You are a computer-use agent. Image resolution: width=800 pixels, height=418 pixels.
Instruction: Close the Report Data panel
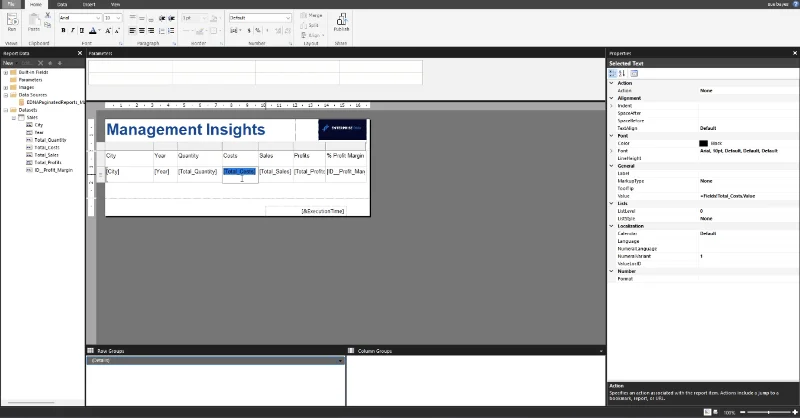(80, 53)
